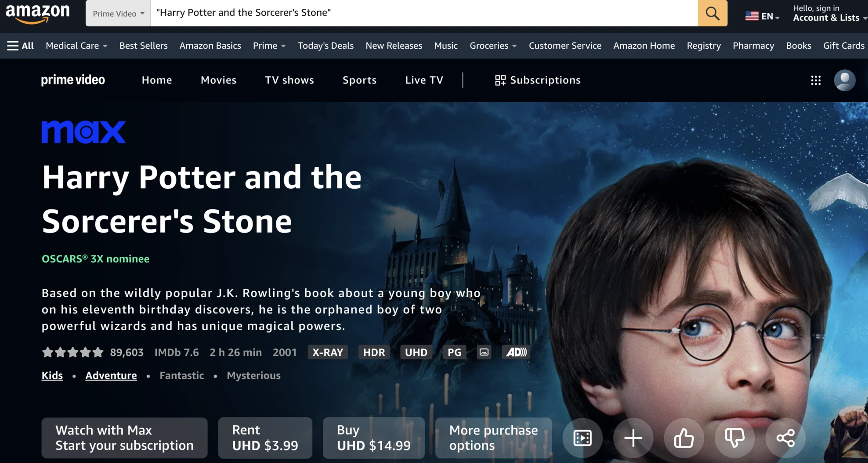Click the Max channel logo
Viewport: 868px width, 463px height.
(83, 132)
